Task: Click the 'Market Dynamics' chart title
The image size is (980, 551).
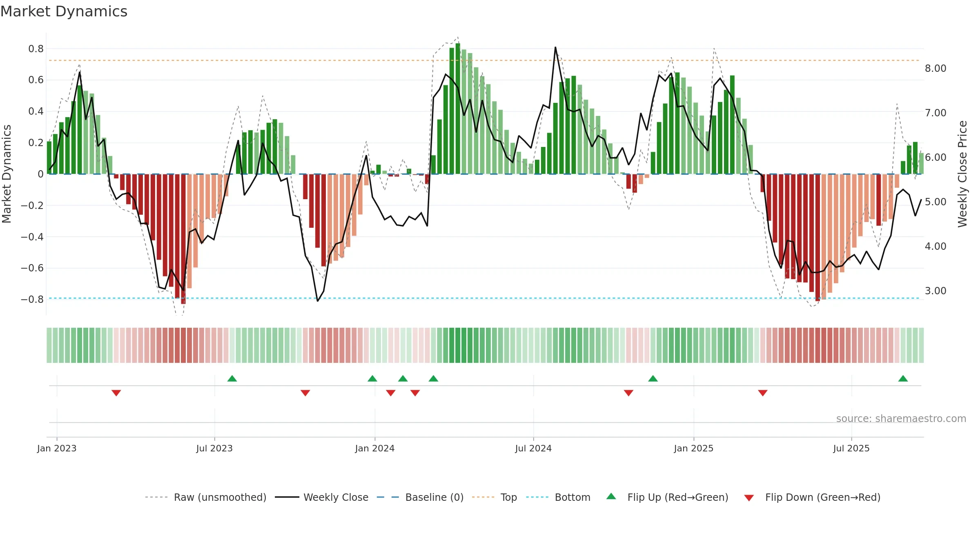Action: coord(64,11)
